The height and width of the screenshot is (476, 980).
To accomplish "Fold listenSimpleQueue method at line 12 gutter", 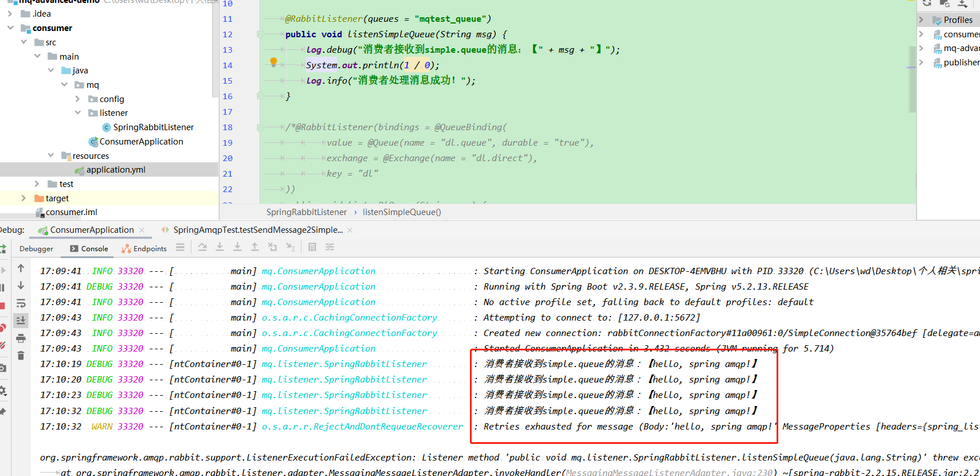I will tap(260, 34).
